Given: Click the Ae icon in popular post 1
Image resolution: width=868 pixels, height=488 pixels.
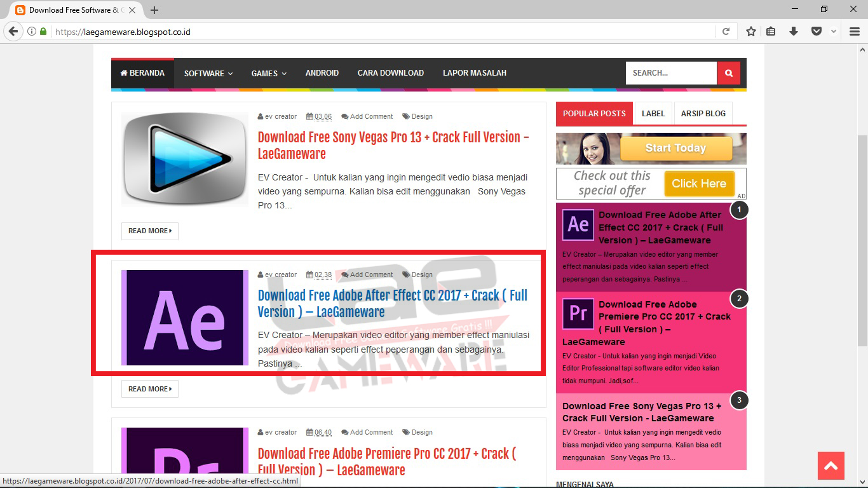Looking at the screenshot, I should [x=578, y=225].
